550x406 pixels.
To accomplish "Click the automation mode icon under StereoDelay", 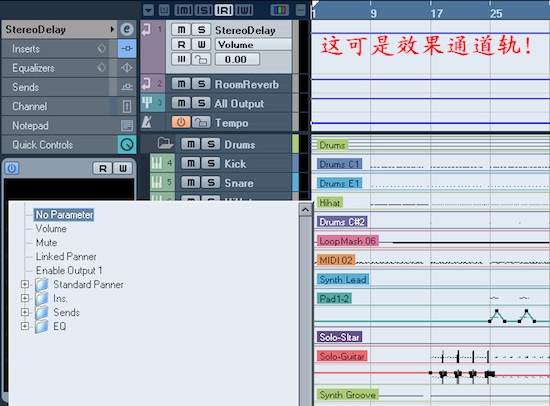I will (x=181, y=59).
